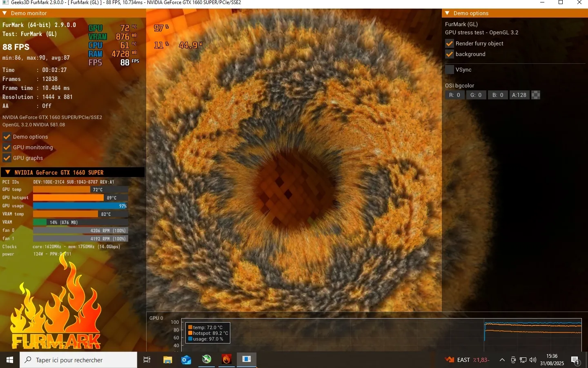Open Task View on the taskbar
This screenshot has height=368, width=588.
(x=147, y=360)
